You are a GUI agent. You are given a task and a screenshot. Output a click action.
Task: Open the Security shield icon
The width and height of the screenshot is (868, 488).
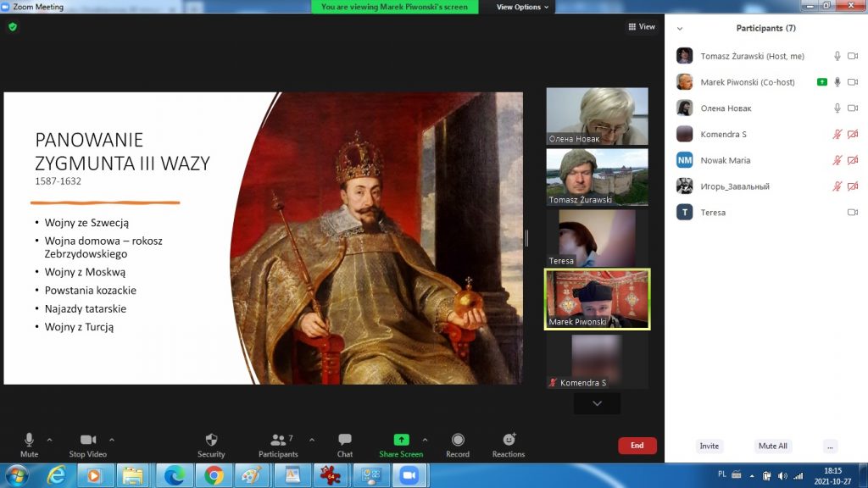[x=211, y=440]
